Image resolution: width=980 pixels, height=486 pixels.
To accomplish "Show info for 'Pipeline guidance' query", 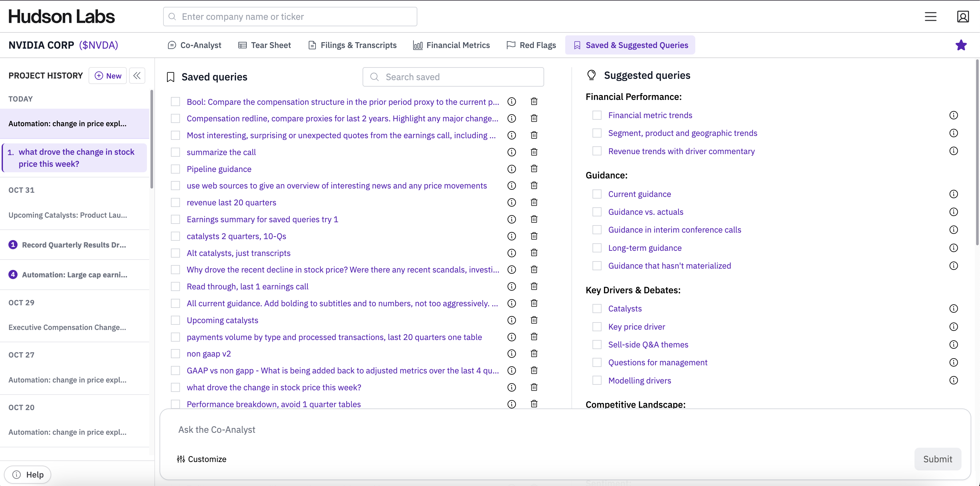I will (511, 169).
